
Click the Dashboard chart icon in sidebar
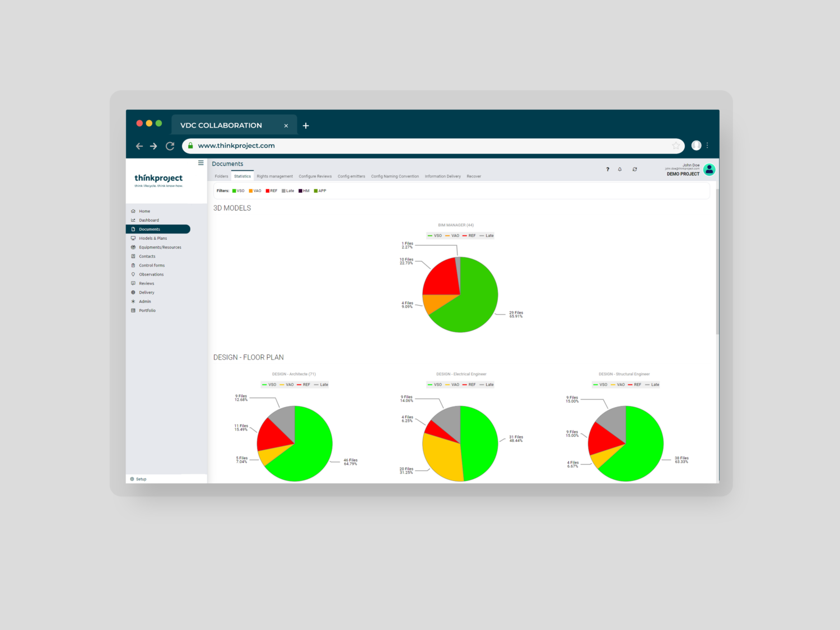point(133,220)
